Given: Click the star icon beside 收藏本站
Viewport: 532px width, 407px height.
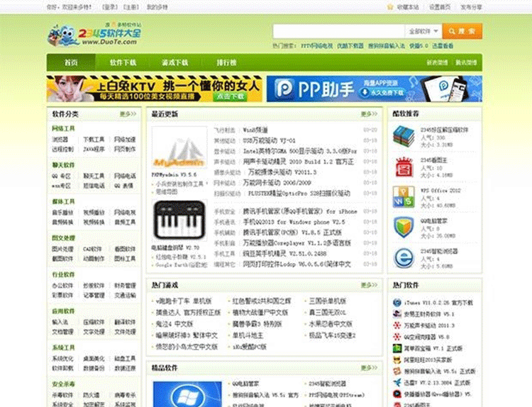Looking at the screenshot, I should 390,7.
